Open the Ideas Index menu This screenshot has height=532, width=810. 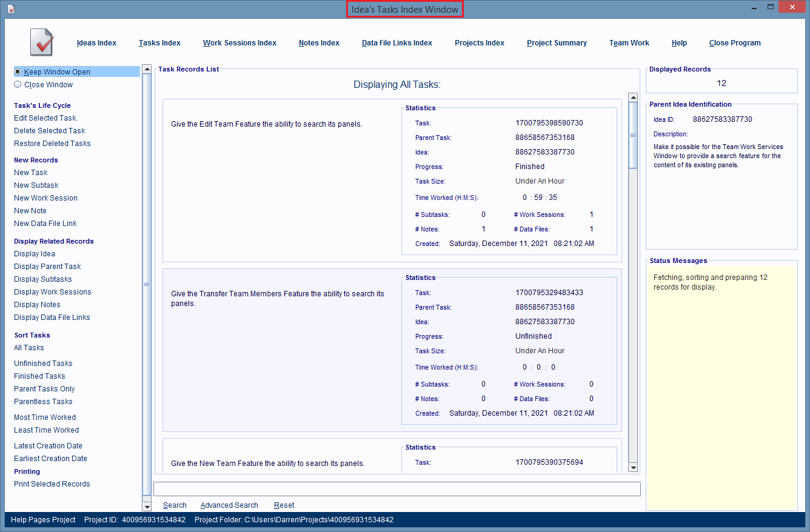[x=96, y=43]
